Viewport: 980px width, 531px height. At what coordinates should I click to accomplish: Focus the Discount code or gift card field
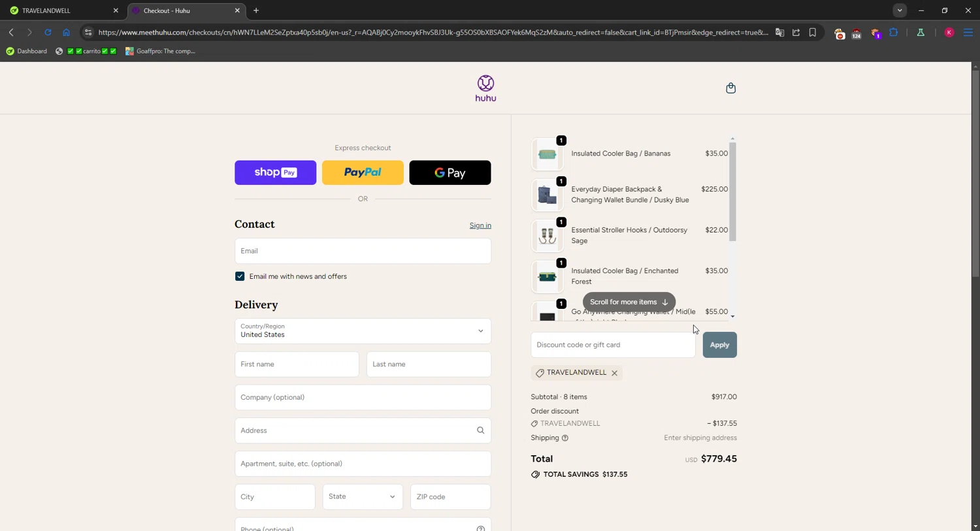click(613, 345)
